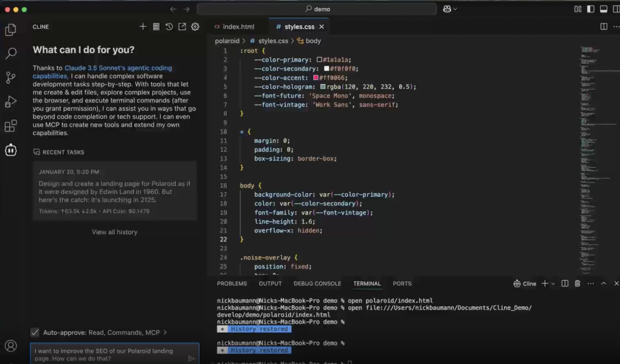Open the Extensions view
This screenshot has height=364, width=620.
coord(11,126)
